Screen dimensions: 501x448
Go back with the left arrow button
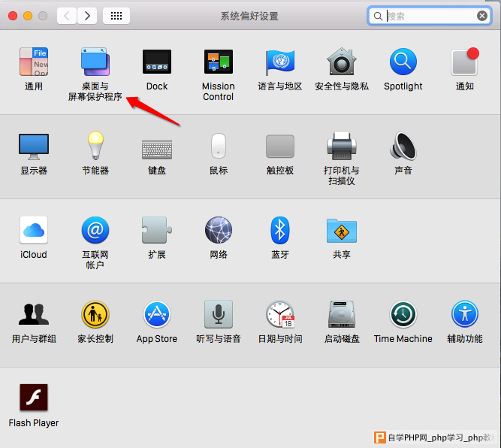click(67, 16)
